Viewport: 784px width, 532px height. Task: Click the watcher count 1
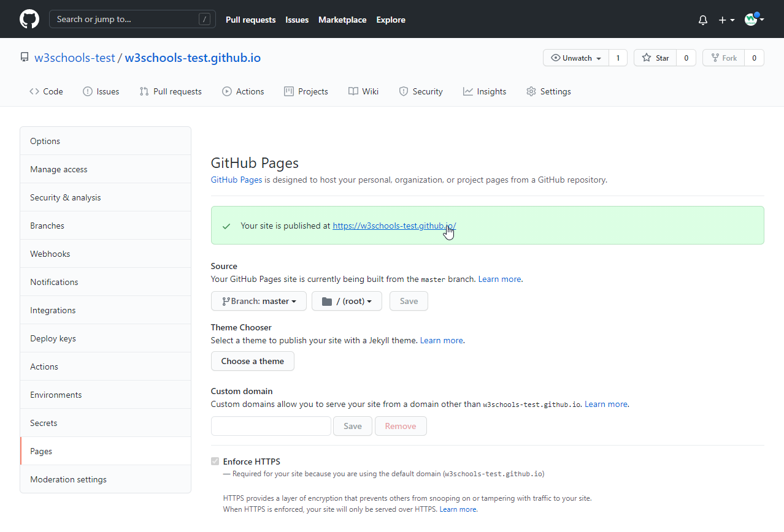pyautogui.click(x=618, y=58)
